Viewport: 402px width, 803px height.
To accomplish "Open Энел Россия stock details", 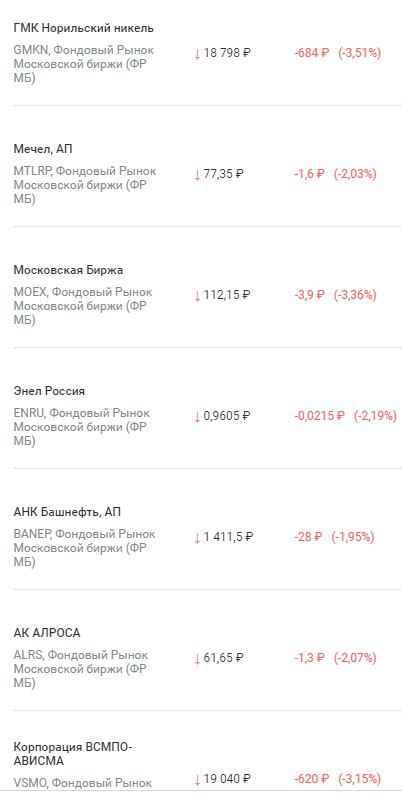I will tap(49, 391).
